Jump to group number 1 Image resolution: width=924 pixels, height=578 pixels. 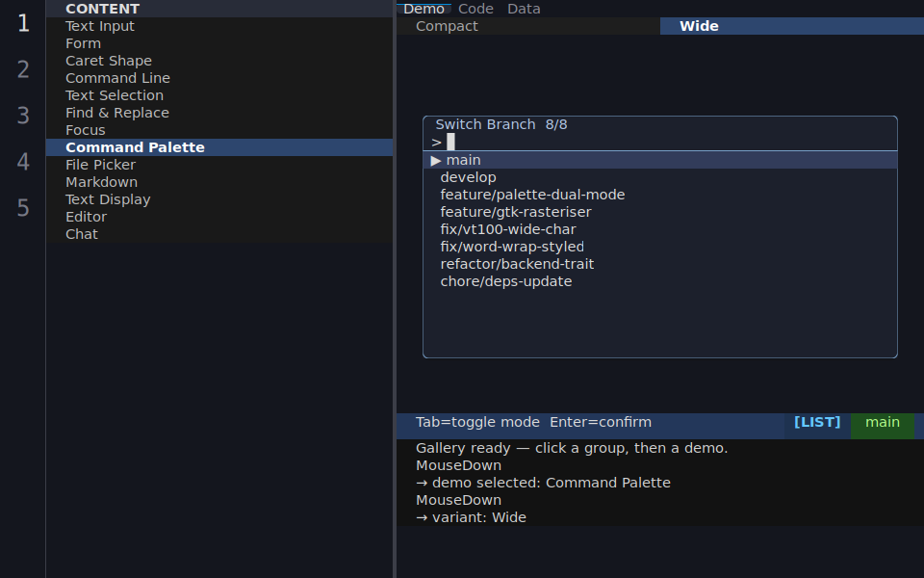point(23,23)
